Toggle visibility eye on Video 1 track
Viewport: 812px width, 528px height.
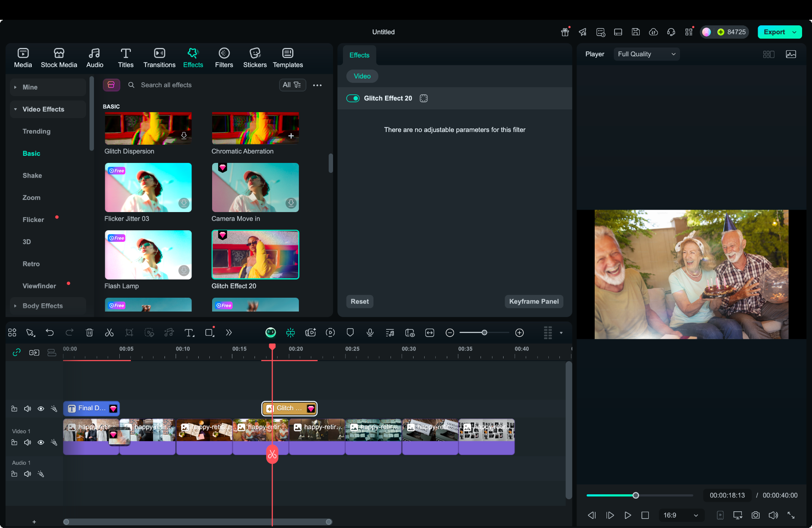pos(41,442)
